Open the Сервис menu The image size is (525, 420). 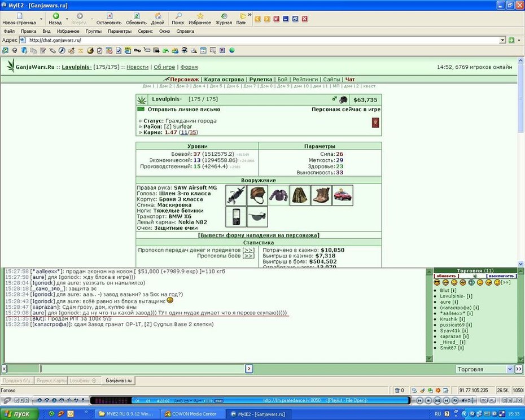[x=145, y=31]
